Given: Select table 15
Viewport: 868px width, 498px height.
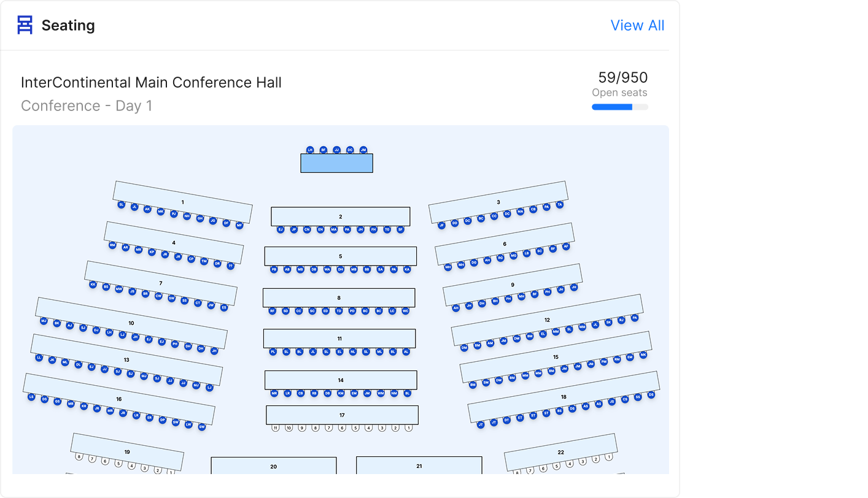Looking at the screenshot, I should (556, 357).
